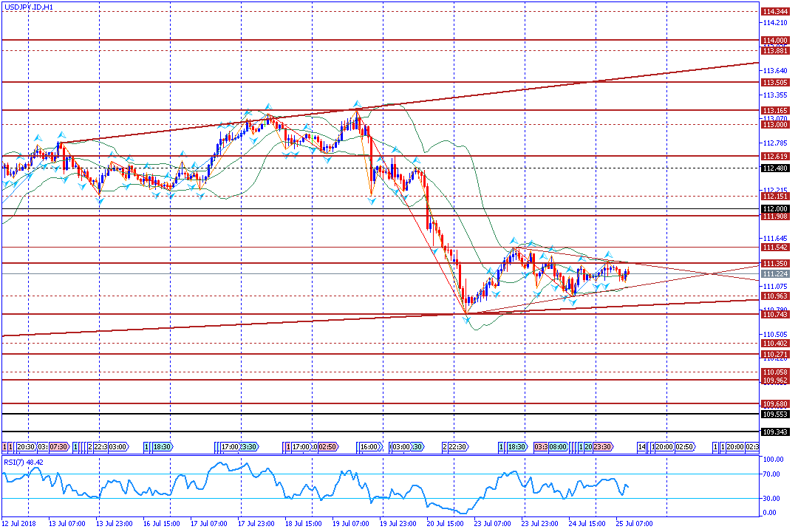Click the RSI 30.00 axis value

pyautogui.click(x=772, y=499)
